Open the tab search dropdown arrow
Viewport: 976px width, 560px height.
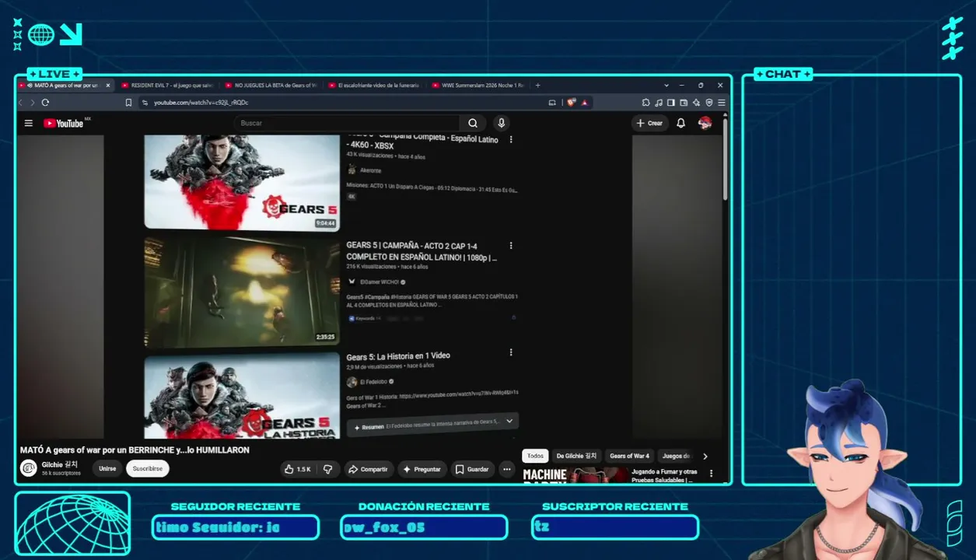click(666, 85)
